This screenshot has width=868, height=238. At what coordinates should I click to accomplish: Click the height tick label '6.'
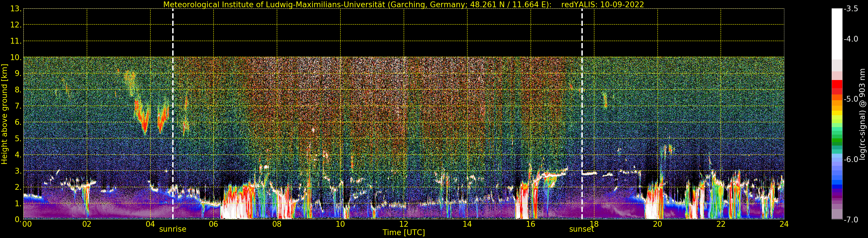click(x=18, y=122)
